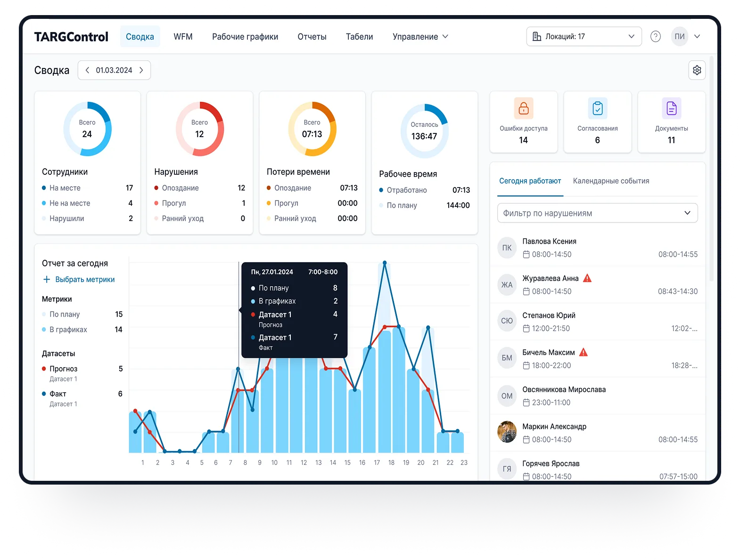Click the Потери времени donut chart
The height and width of the screenshot is (560, 740).
tap(312, 129)
